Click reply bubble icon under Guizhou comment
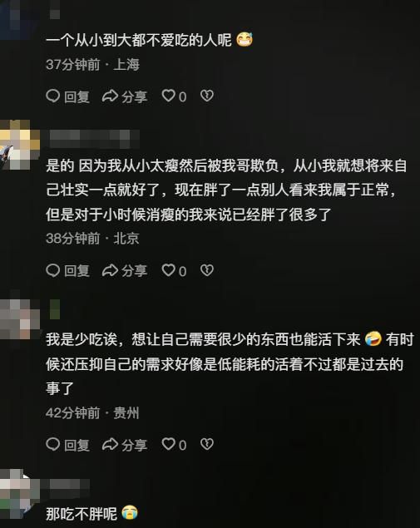Image resolution: width=420 pixels, height=528 pixels. click(x=53, y=445)
